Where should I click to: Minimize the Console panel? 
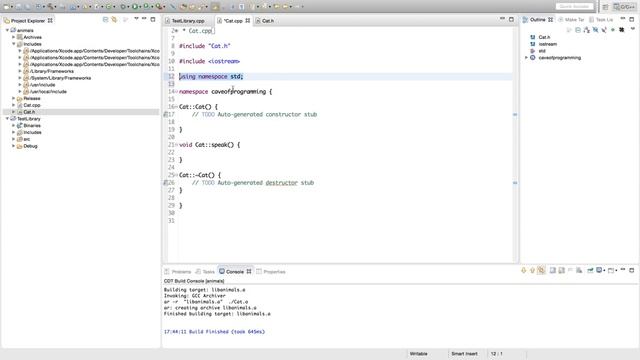point(623,270)
